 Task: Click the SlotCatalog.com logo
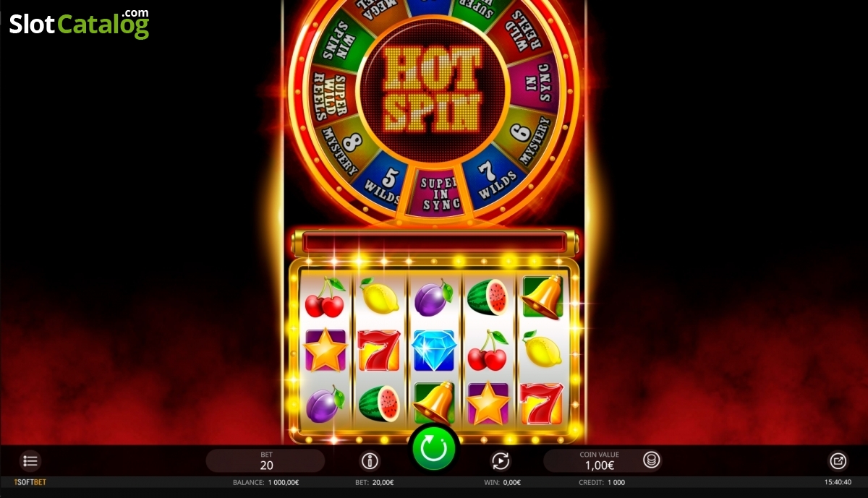coord(80,24)
